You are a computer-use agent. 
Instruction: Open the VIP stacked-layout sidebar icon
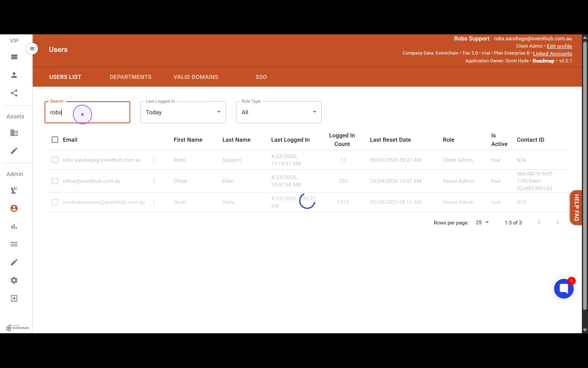[x=14, y=57]
